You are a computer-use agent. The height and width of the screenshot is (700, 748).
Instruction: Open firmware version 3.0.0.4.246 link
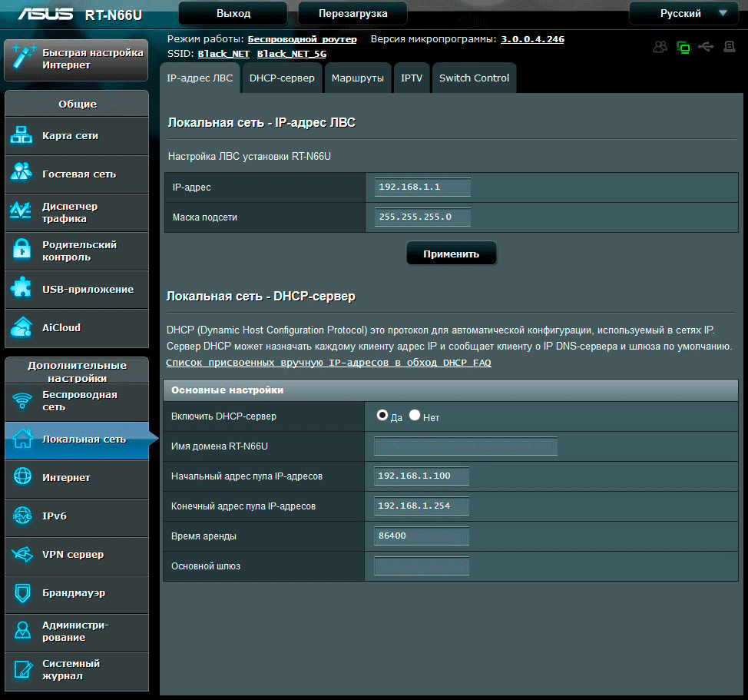tap(532, 39)
